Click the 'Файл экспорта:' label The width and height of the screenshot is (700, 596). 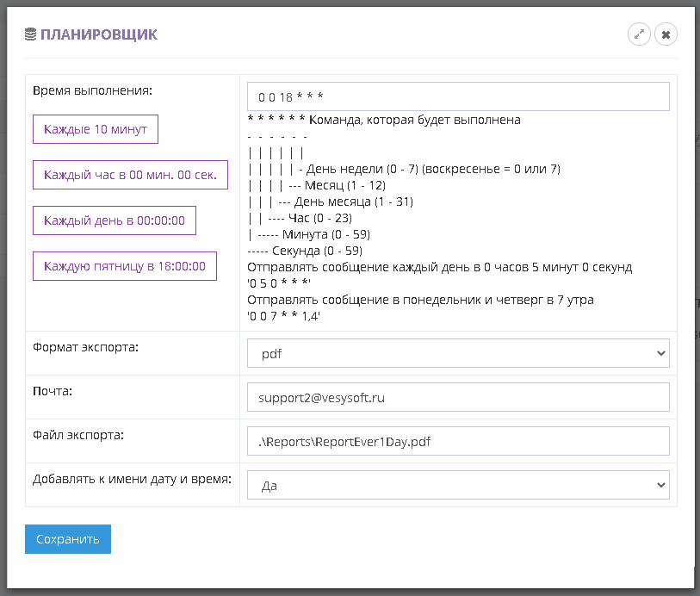coord(78,435)
